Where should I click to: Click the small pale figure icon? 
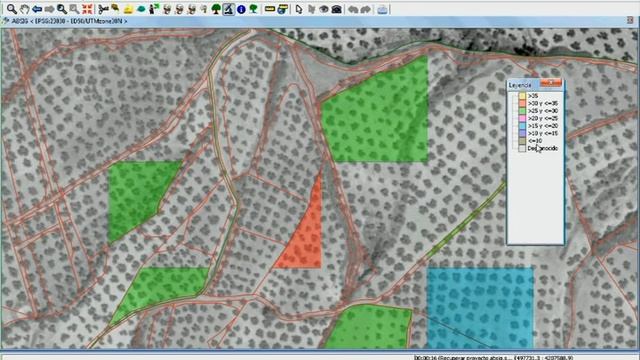(x=204, y=9)
